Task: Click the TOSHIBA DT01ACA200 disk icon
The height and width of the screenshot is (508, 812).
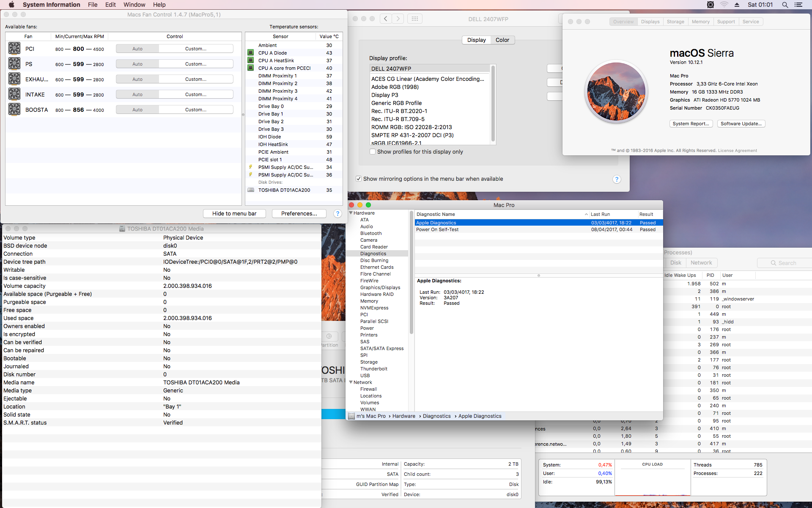Action: coord(251,190)
